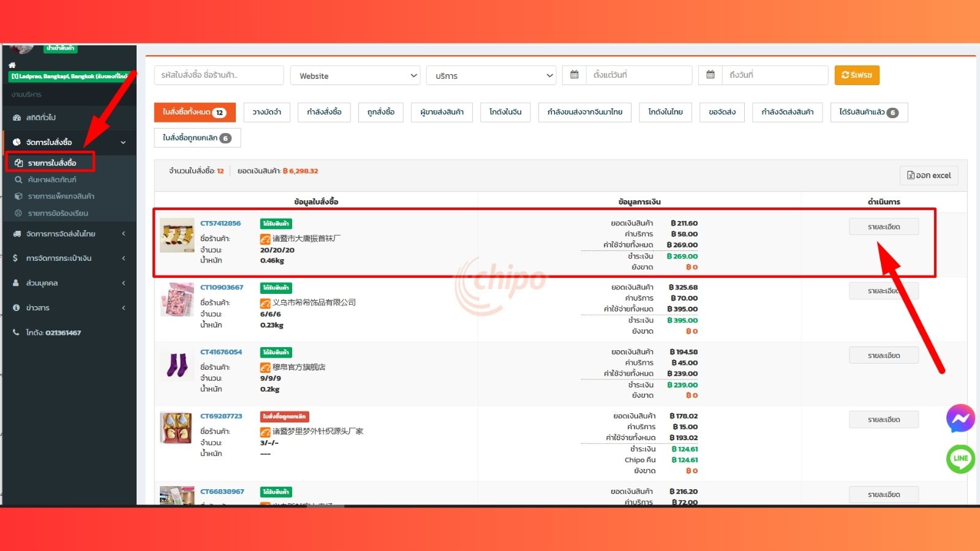Open the LINE chat icon
980x551 pixels.
coord(960,459)
